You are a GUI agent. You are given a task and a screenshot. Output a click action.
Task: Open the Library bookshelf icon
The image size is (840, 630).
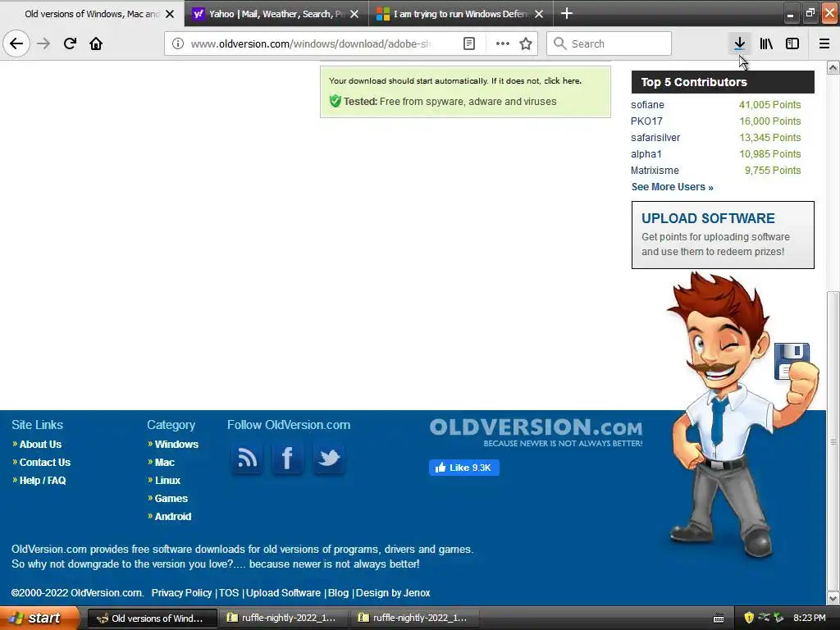coord(766,43)
